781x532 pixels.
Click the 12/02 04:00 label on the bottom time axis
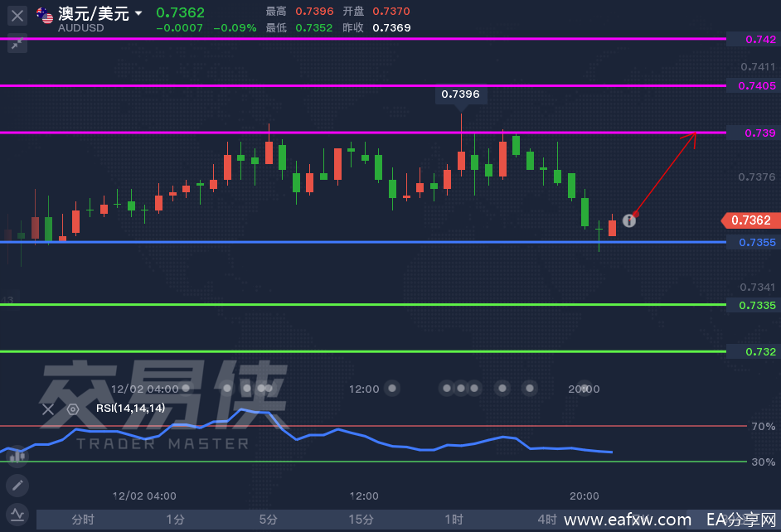click(x=144, y=496)
